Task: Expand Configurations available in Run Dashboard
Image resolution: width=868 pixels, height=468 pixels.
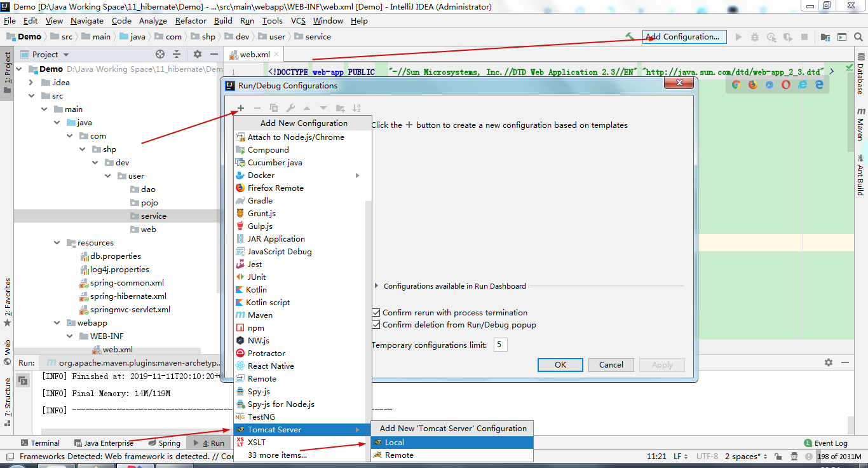Action: pyautogui.click(x=377, y=286)
